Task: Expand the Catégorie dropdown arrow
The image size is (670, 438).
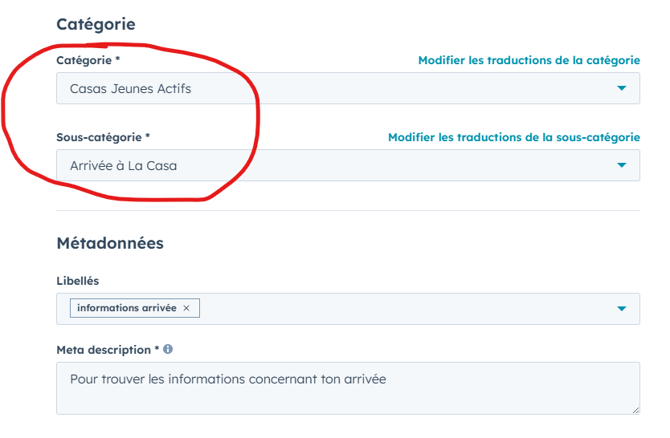Action: click(621, 89)
